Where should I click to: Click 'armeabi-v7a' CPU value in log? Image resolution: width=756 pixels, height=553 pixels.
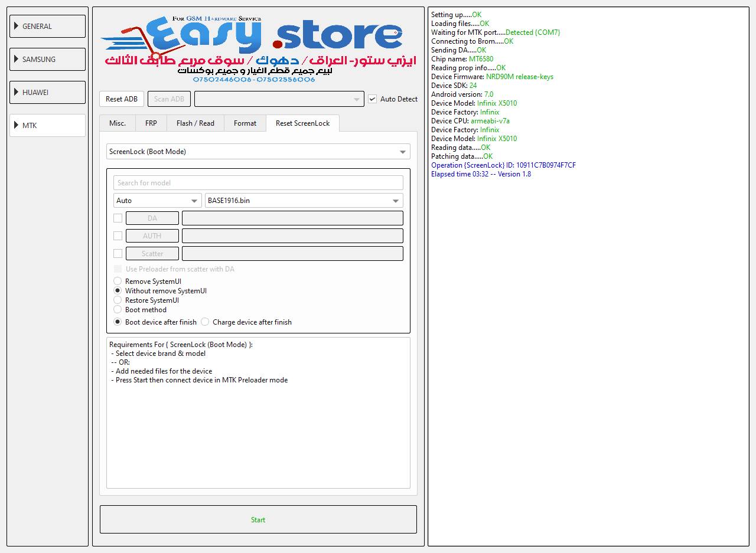point(490,121)
